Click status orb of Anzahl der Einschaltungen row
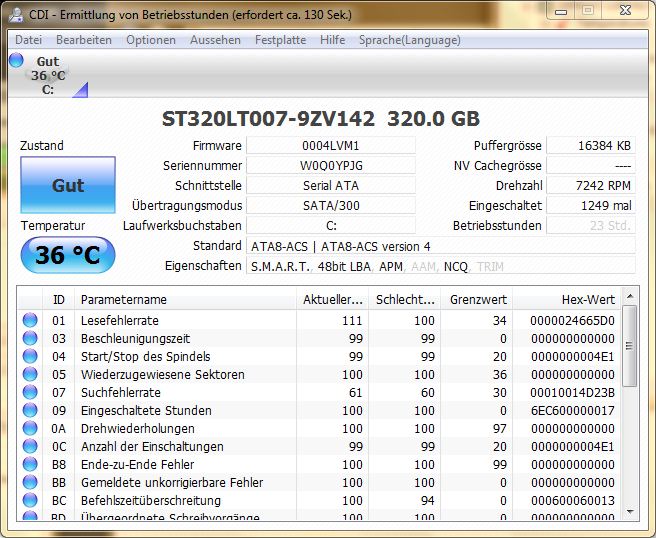 pyautogui.click(x=30, y=446)
